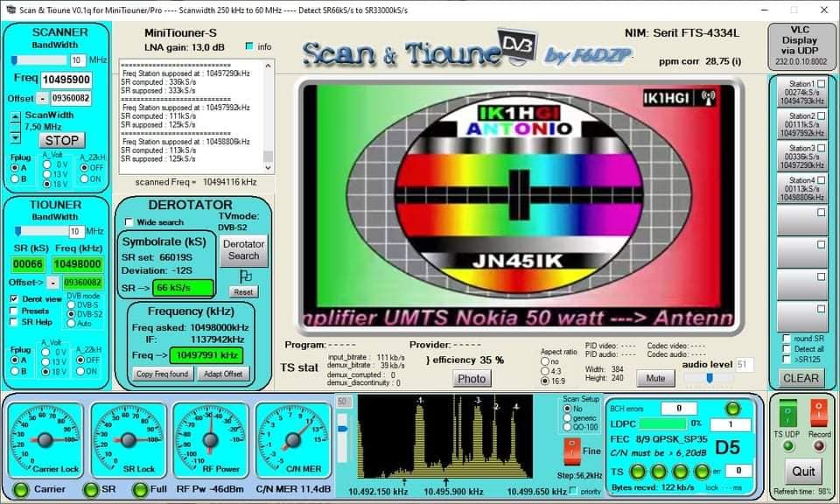The image size is (840, 504).
Task: Click the green LED beside BCH errors
Action: 732,409
